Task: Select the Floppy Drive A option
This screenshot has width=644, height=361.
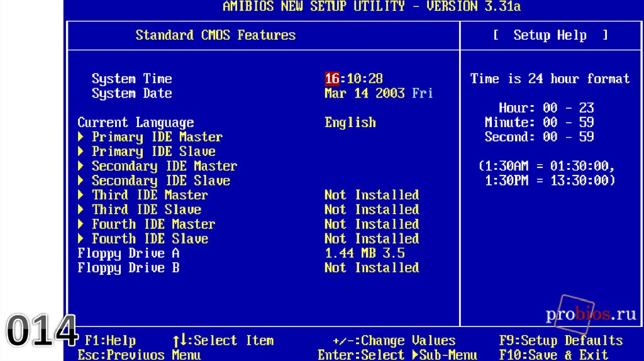Action: point(128,254)
